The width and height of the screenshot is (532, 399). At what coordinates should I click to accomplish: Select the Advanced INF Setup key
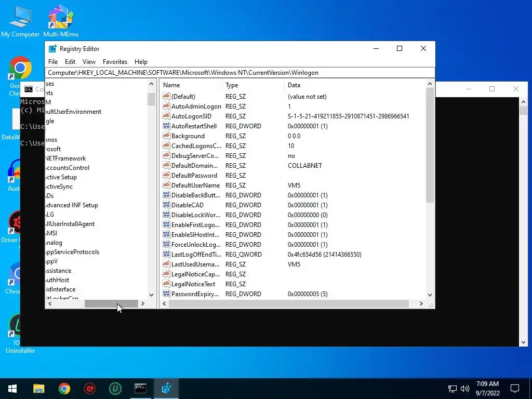[x=72, y=205]
